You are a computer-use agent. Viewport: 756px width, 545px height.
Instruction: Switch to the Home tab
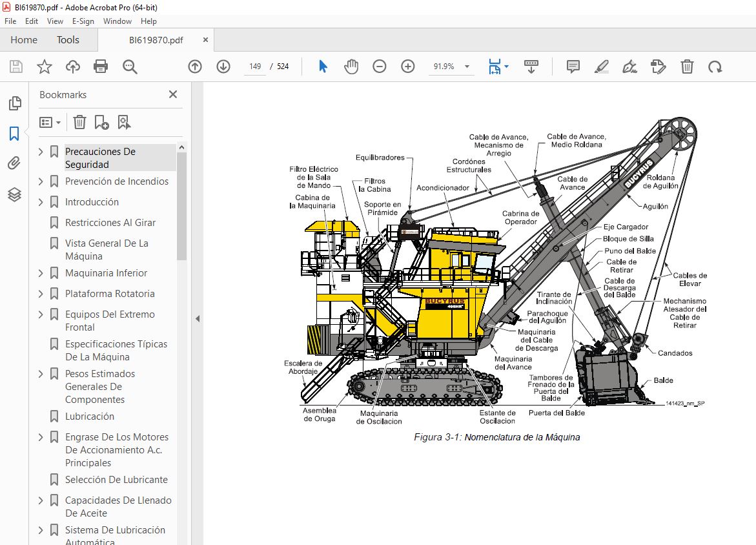tap(24, 40)
